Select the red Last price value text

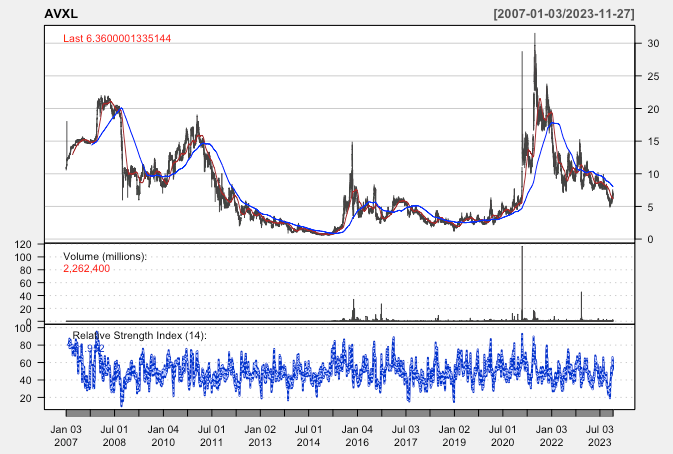coord(131,39)
